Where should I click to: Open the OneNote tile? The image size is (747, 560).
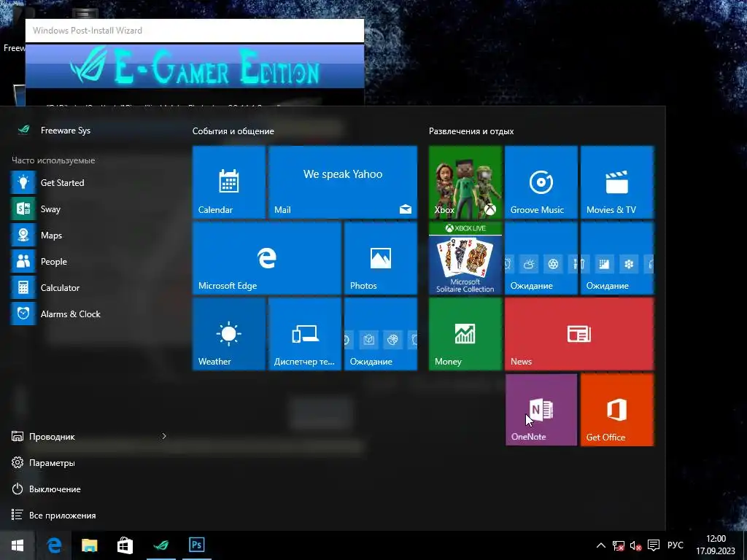pyautogui.click(x=541, y=410)
